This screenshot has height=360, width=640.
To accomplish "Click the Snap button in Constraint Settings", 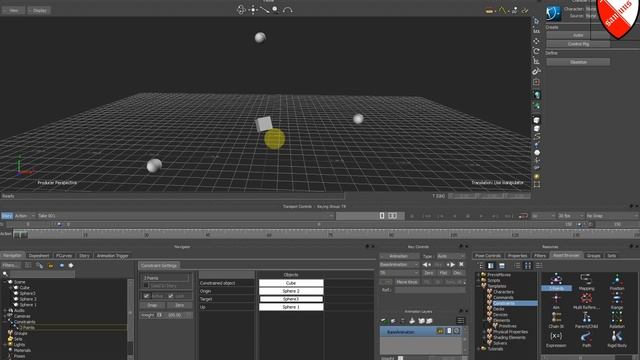I will coord(152,305).
